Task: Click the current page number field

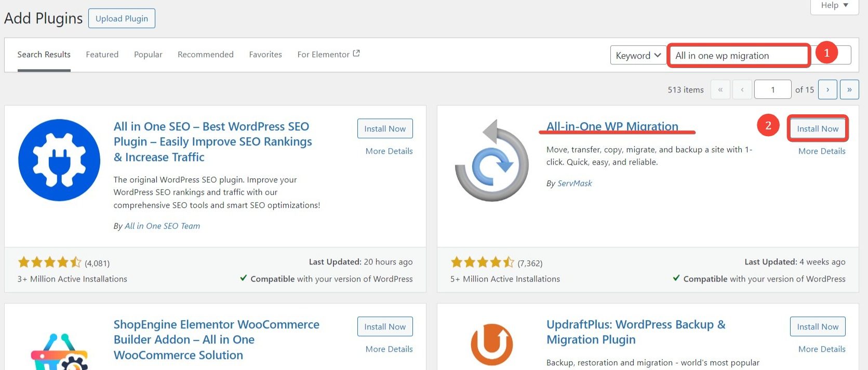Action: pyautogui.click(x=772, y=89)
